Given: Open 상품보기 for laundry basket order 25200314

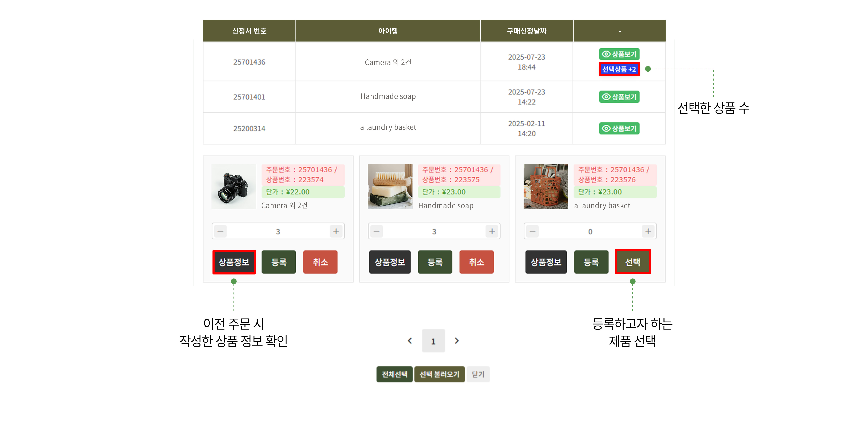Looking at the screenshot, I should coord(619,129).
